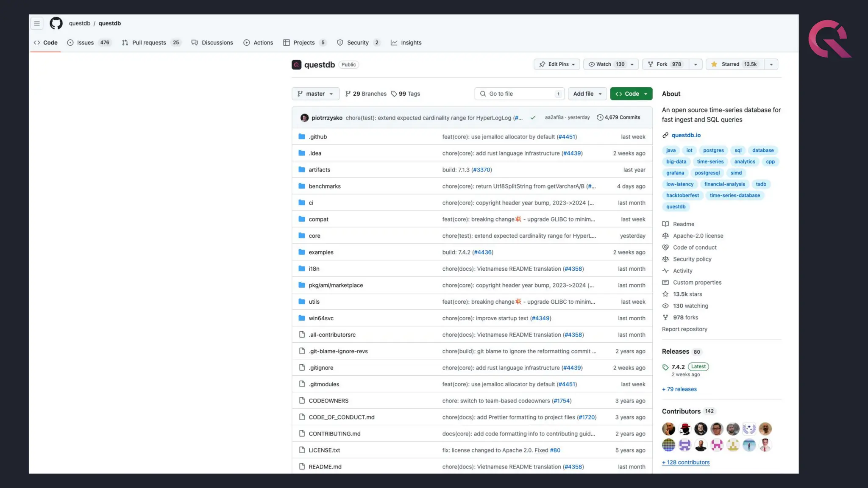The height and width of the screenshot is (488, 868).
Task: Open the Add file dropdown
Action: click(587, 94)
